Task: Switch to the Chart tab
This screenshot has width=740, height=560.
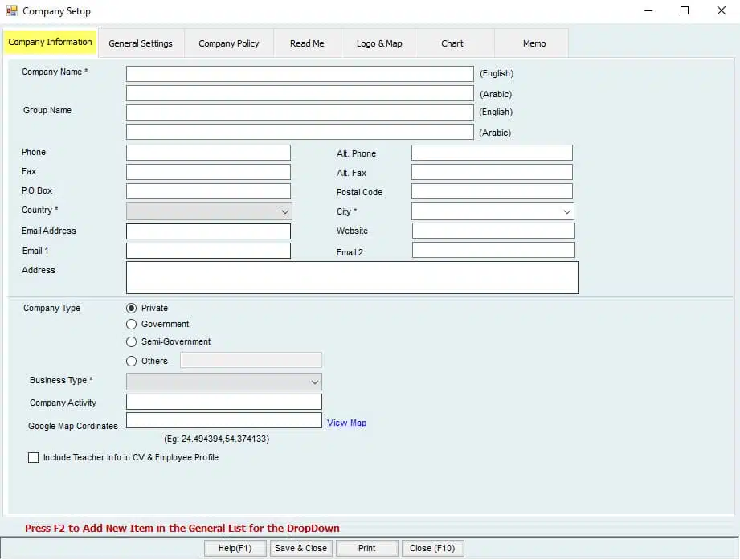Action: 452,43
